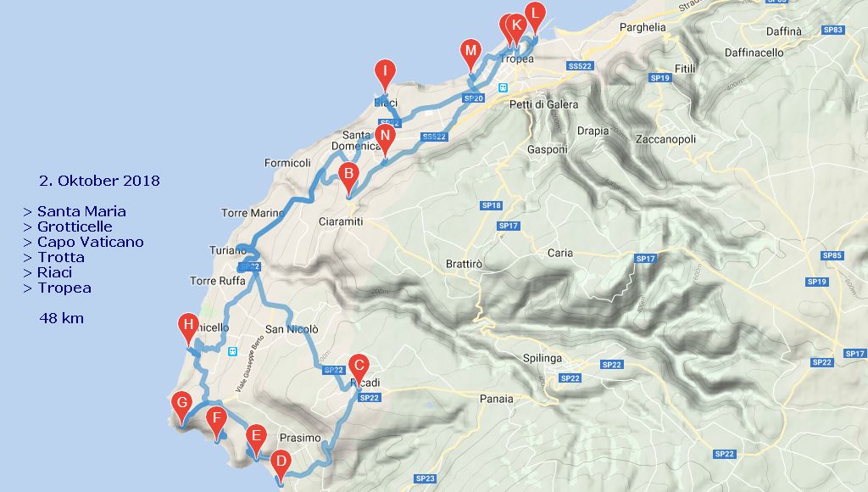Click marker D at the southern coast
Image resolution: width=868 pixels, height=492 pixels.
[281, 466]
